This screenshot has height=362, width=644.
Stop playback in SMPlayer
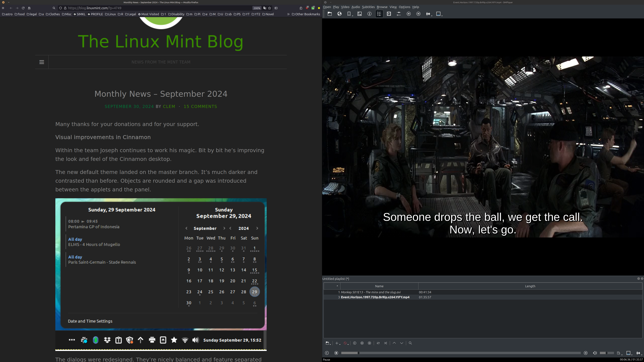336,353
